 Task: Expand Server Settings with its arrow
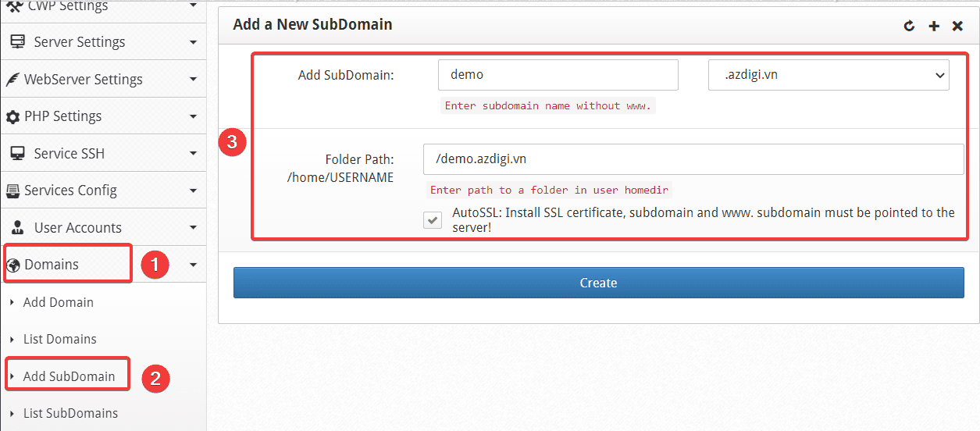coord(193,42)
